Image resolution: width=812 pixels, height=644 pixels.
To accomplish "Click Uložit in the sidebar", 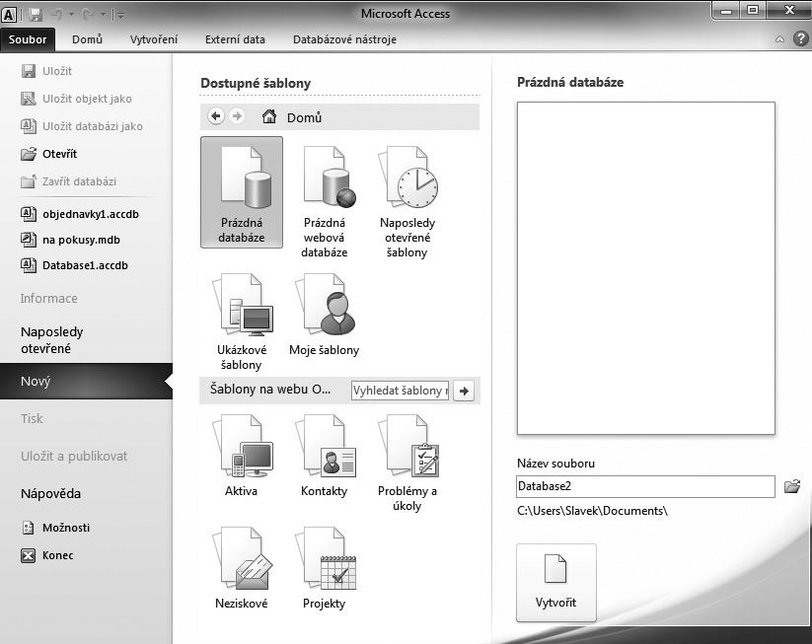I will coord(46,71).
